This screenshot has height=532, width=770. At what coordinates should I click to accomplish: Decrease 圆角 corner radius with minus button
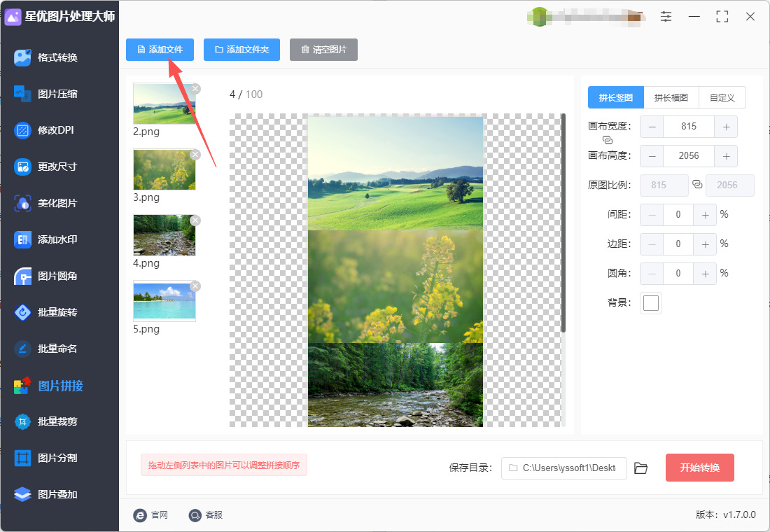click(652, 274)
